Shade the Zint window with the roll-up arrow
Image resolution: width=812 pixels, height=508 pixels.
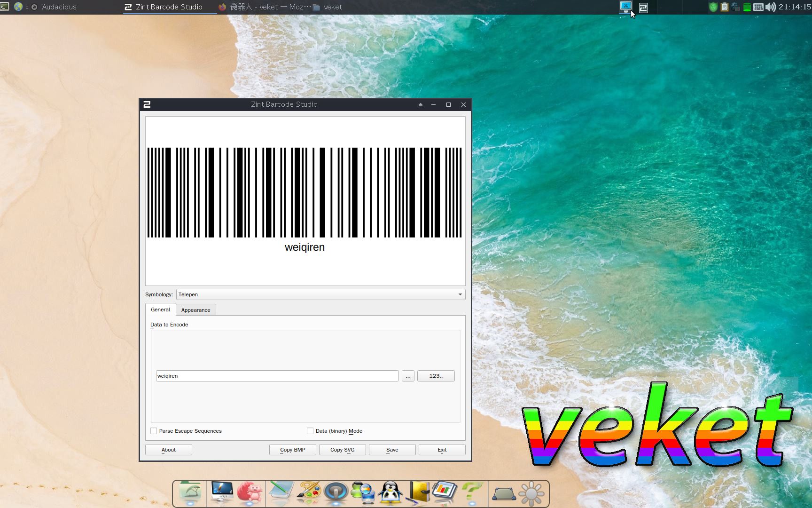421,104
